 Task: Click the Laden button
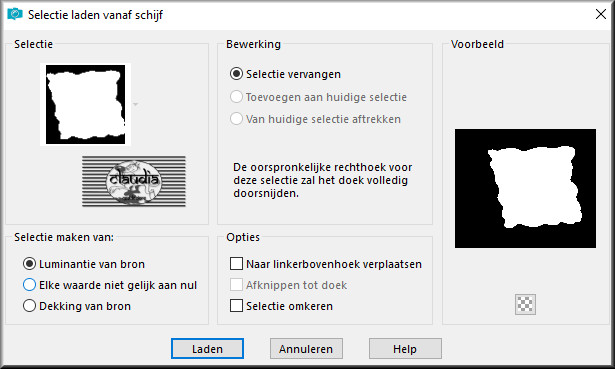point(207,349)
